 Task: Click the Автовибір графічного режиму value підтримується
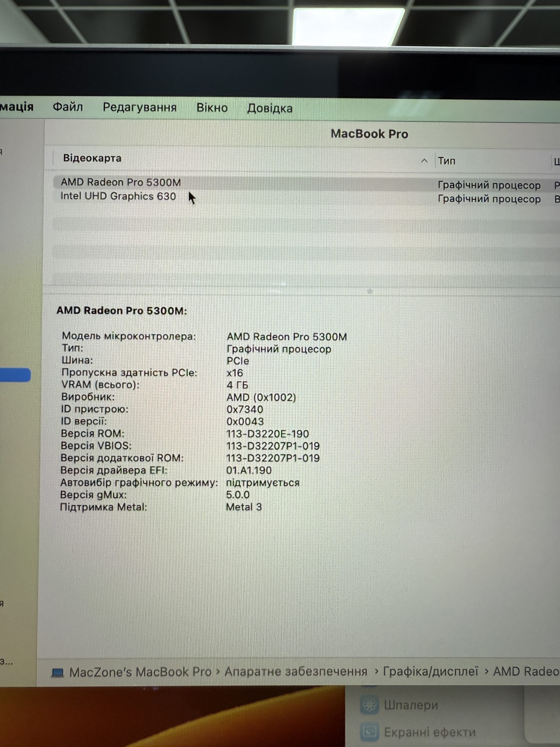tap(262, 483)
